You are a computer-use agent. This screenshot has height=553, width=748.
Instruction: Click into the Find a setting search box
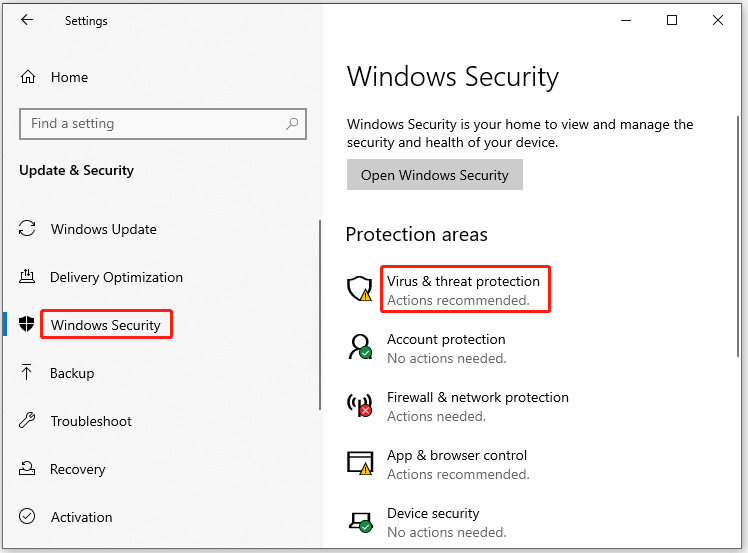coord(163,124)
